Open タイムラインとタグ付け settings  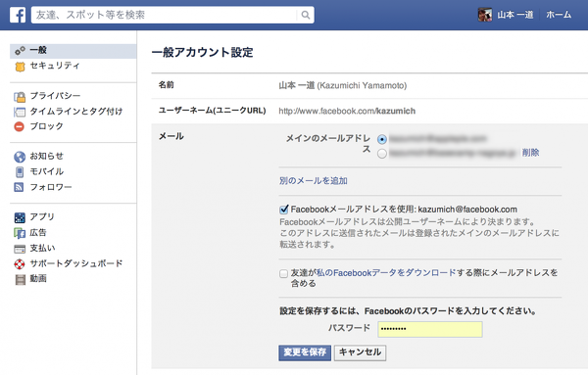pyautogui.click(x=76, y=112)
